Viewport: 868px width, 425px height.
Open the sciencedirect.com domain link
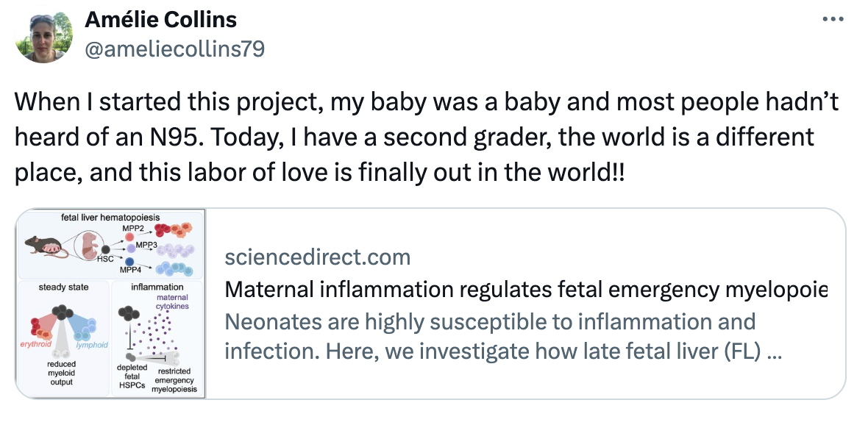[317, 257]
